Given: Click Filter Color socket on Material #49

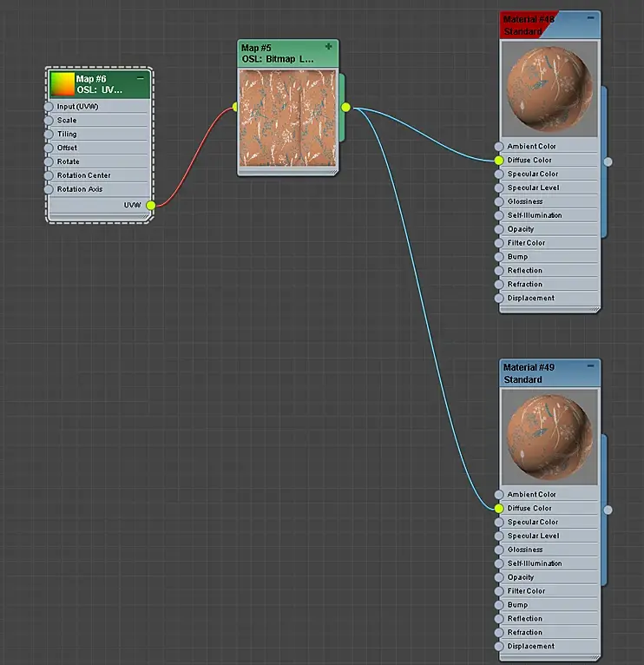Looking at the screenshot, I should (x=499, y=591).
